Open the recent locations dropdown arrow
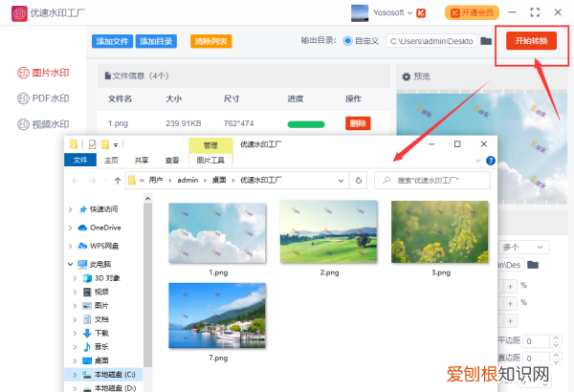Image resolution: width=574 pixels, height=392 pixels. pos(106,181)
